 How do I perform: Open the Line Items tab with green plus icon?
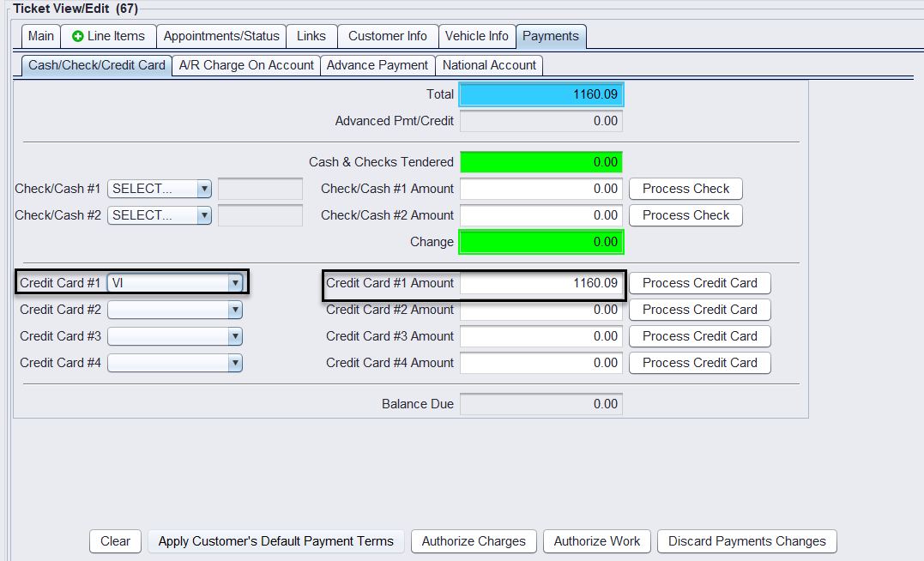coord(108,36)
